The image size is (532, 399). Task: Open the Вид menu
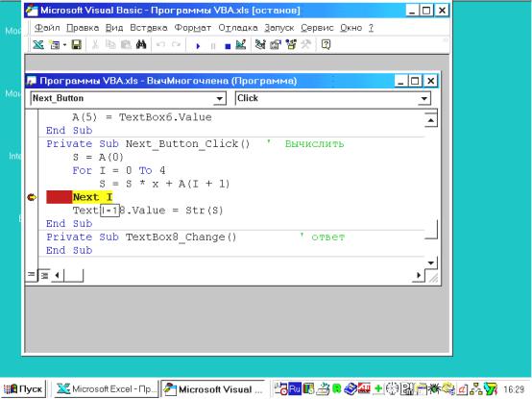114,28
